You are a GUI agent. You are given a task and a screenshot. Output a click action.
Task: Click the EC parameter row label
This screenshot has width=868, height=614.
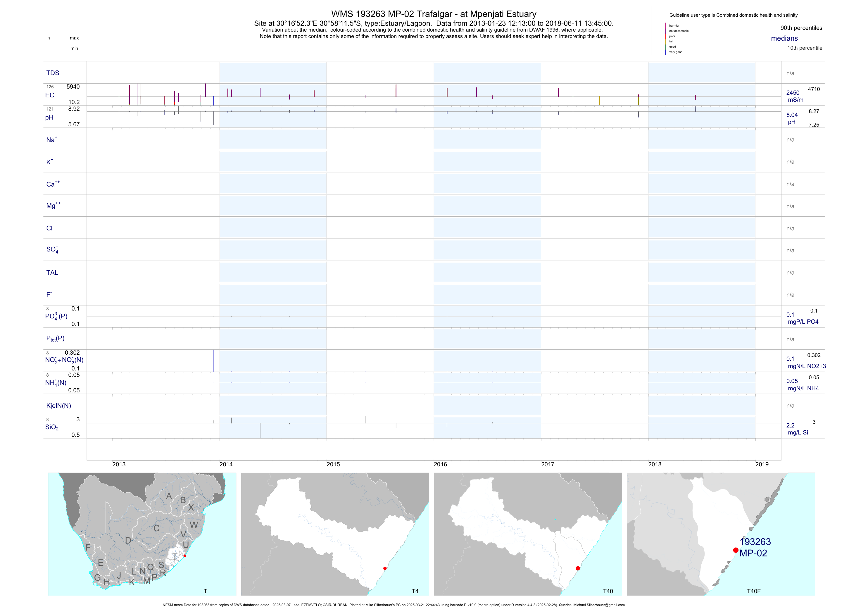pyautogui.click(x=49, y=95)
